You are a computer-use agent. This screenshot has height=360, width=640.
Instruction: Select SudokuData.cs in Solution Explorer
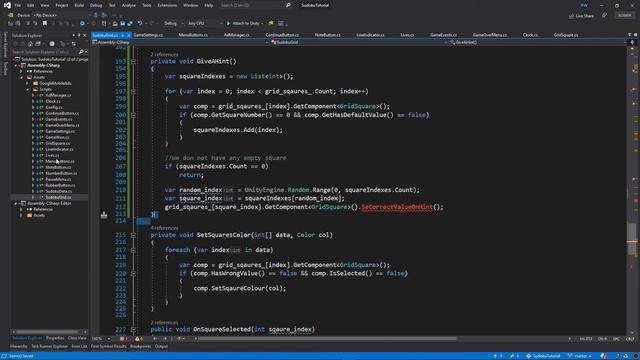tap(58, 191)
